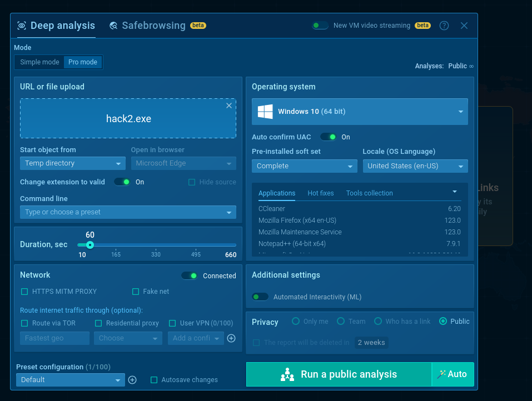
Task: Open the Add a config VPN dropdown
Action: (196, 338)
